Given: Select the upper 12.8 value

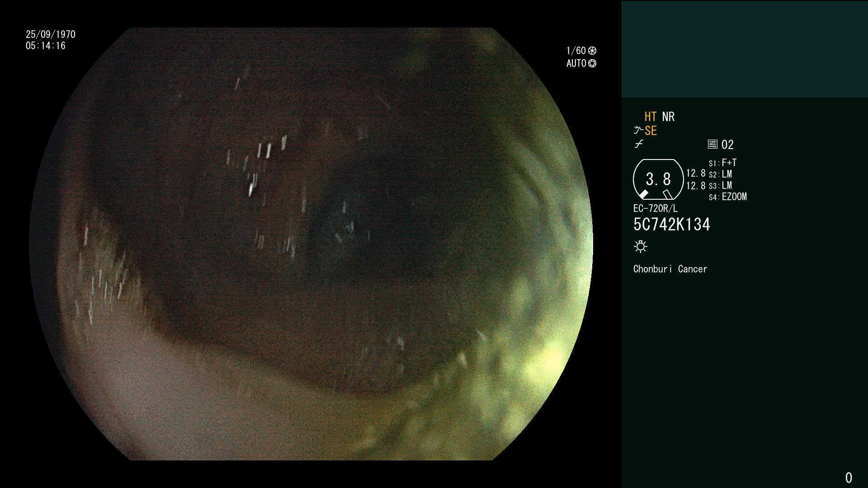Looking at the screenshot, I should coord(696,174).
